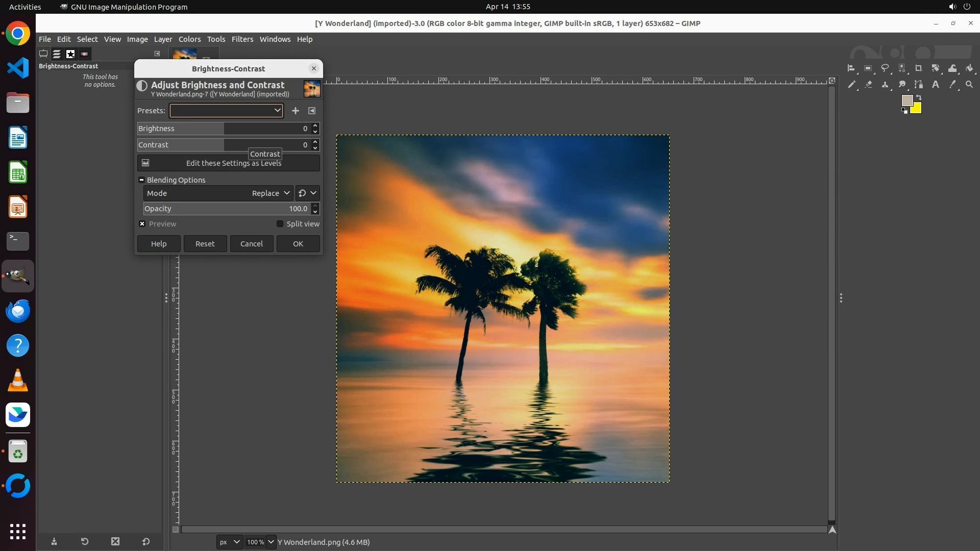The width and height of the screenshot is (980, 551).
Task: Select the Bucket Fill tool
Action: pos(969,68)
